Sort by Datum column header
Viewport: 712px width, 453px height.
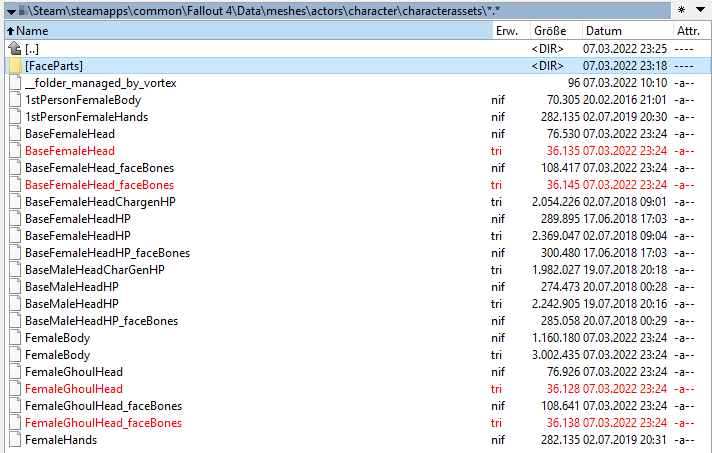628,31
